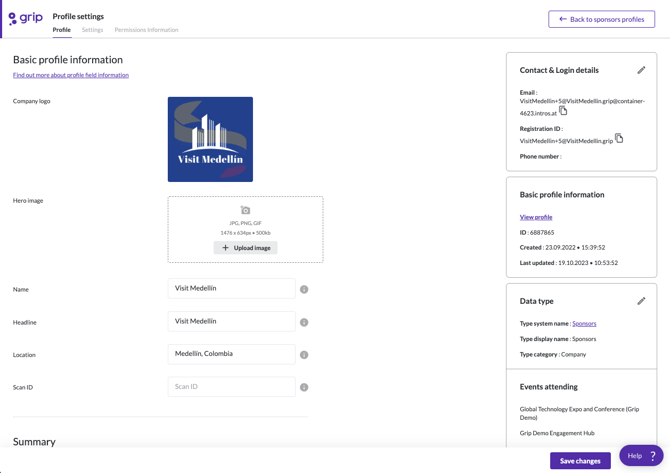
Task: Open the View profile link
Action: (536, 217)
